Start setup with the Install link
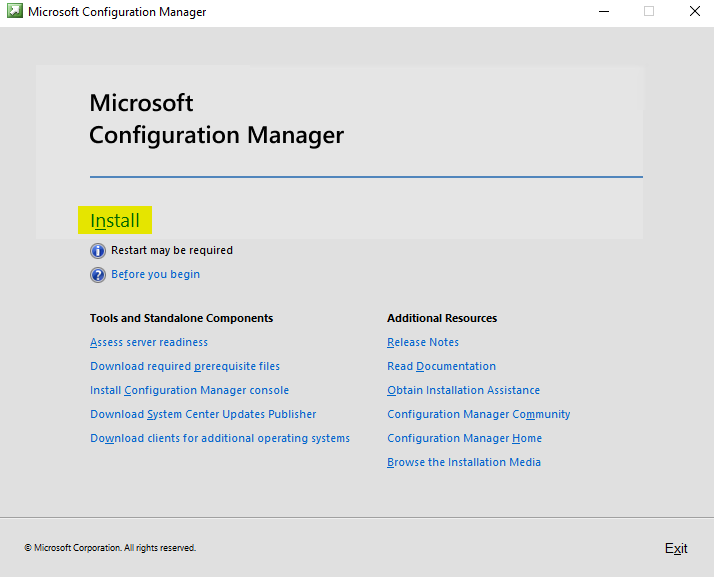Screen dimensions: 714x577 [115, 221]
